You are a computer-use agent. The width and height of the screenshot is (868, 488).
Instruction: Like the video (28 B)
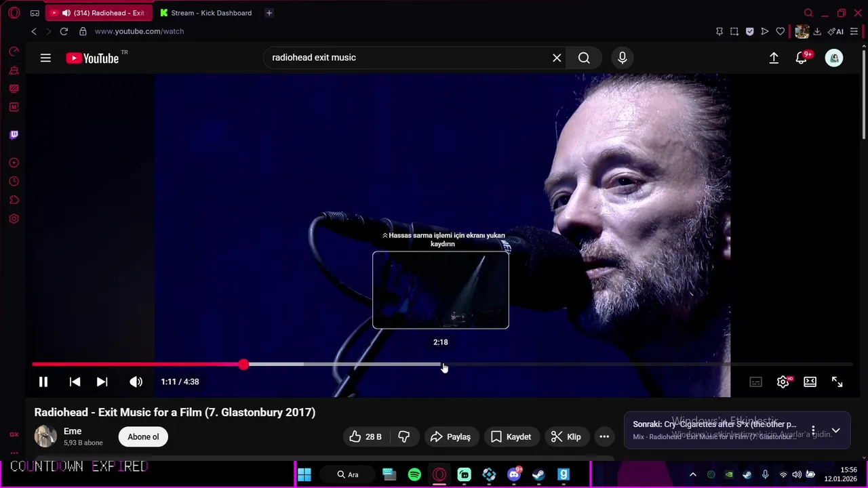[x=366, y=436]
